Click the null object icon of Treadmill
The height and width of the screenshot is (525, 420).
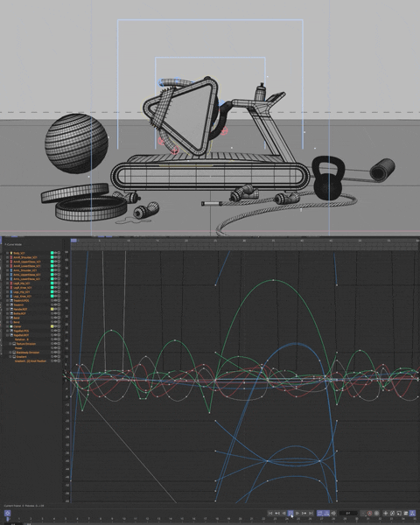click(11, 305)
